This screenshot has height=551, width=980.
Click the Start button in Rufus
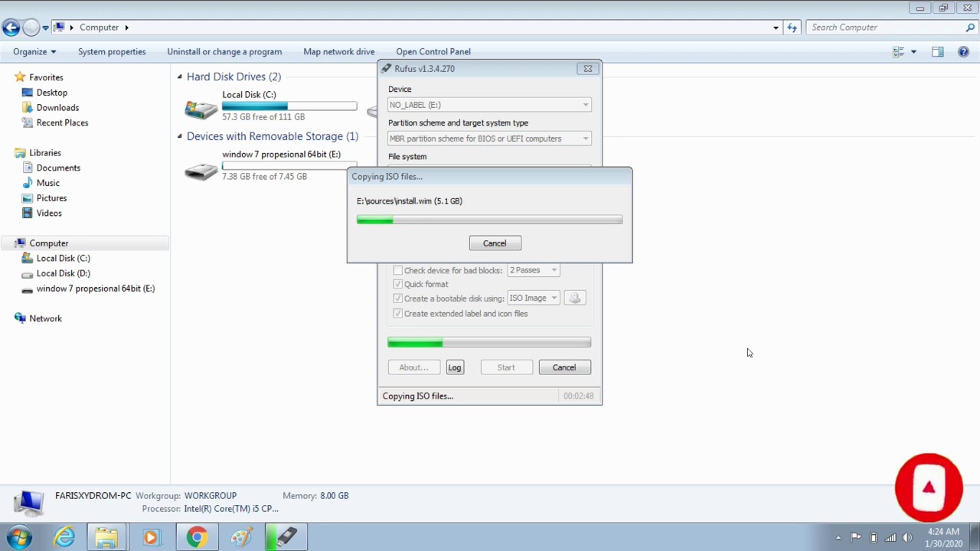pos(506,367)
